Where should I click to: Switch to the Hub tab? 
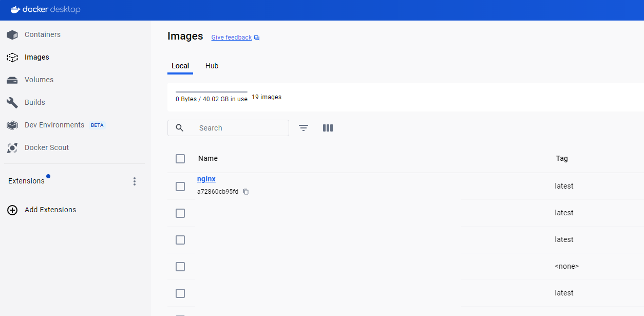pyautogui.click(x=212, y=66)
